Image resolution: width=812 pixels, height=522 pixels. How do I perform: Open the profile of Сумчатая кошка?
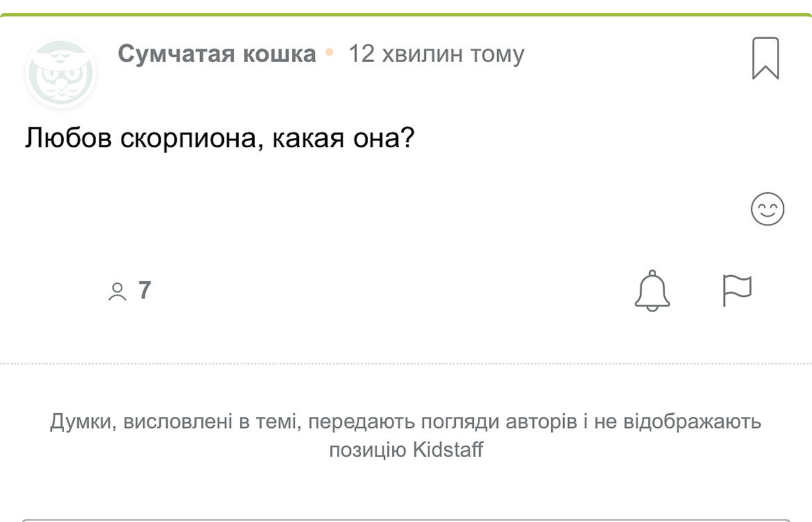click(217, 53)
